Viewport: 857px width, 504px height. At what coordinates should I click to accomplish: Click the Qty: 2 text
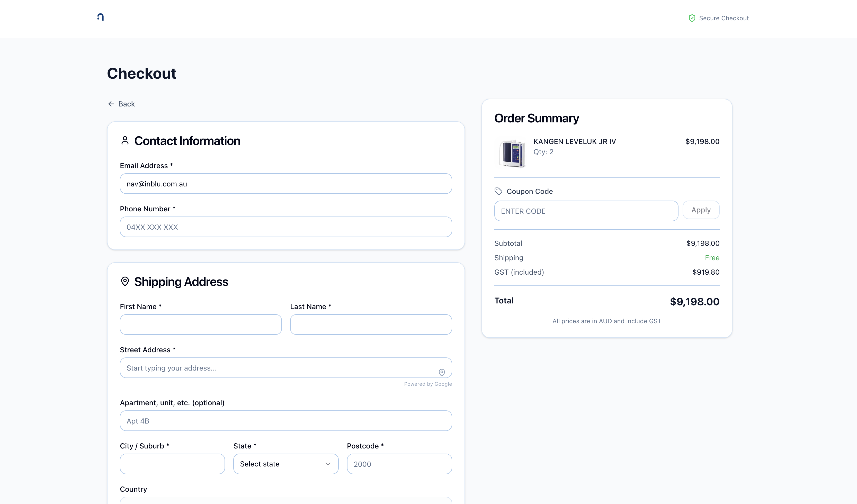point(543,152)
